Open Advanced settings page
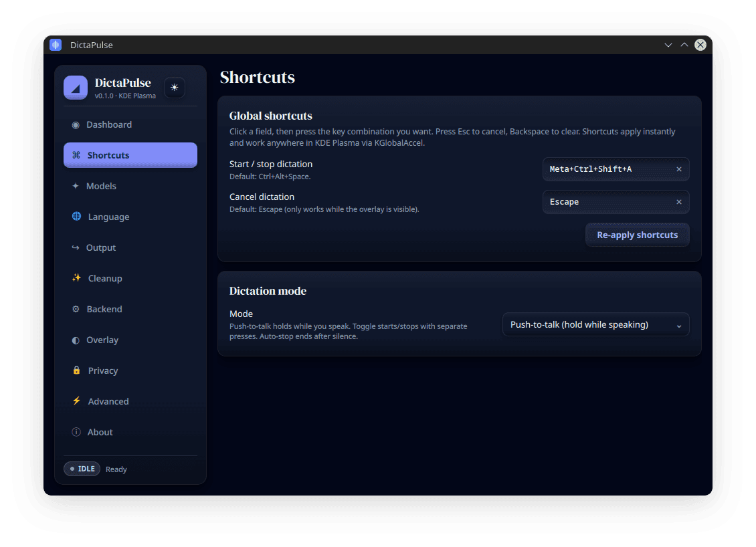 pos(130,401)
